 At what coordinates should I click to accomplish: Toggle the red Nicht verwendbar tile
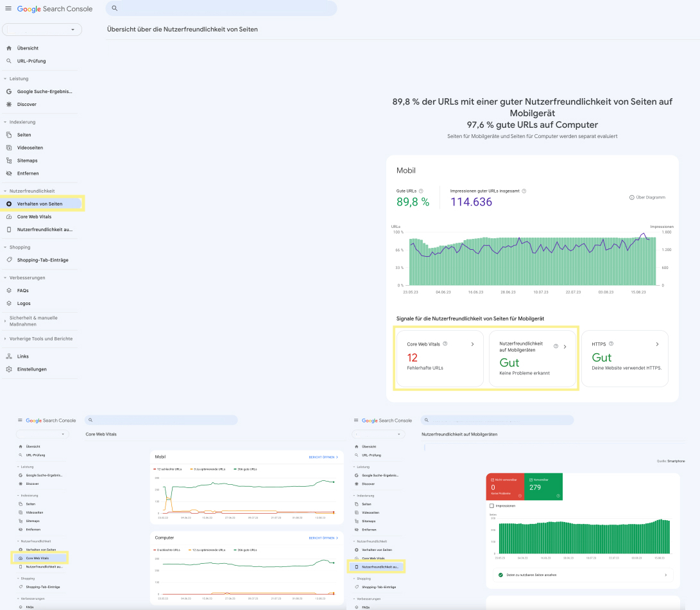coord(505,487)
